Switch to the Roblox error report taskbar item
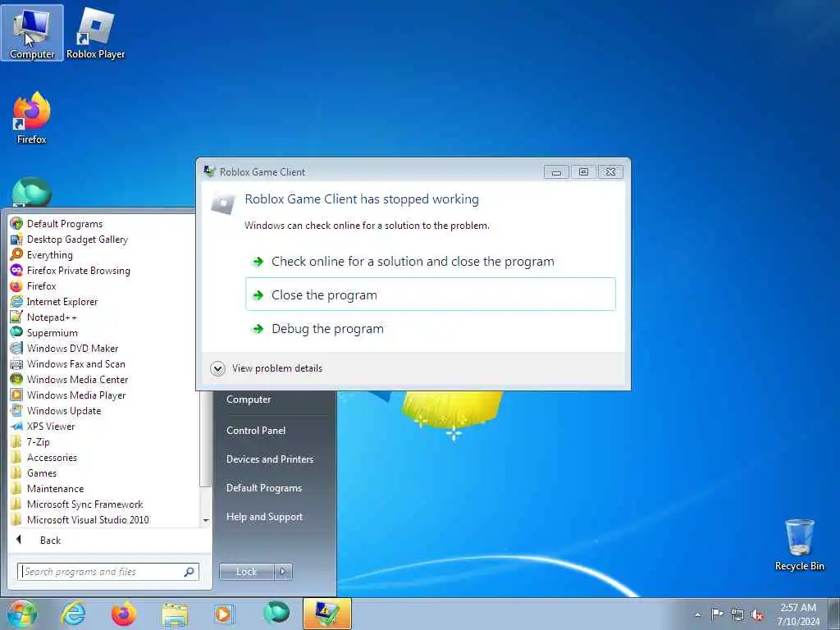 [326, 614]
